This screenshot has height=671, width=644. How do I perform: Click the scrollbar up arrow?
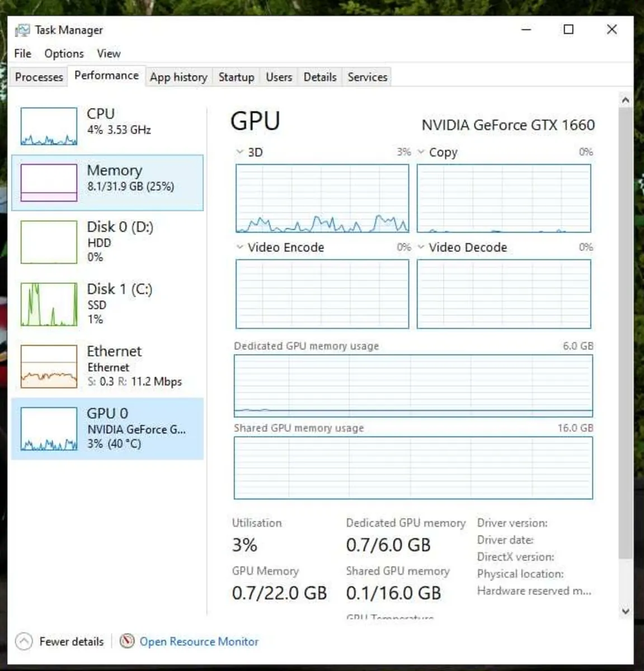point(626,101)
